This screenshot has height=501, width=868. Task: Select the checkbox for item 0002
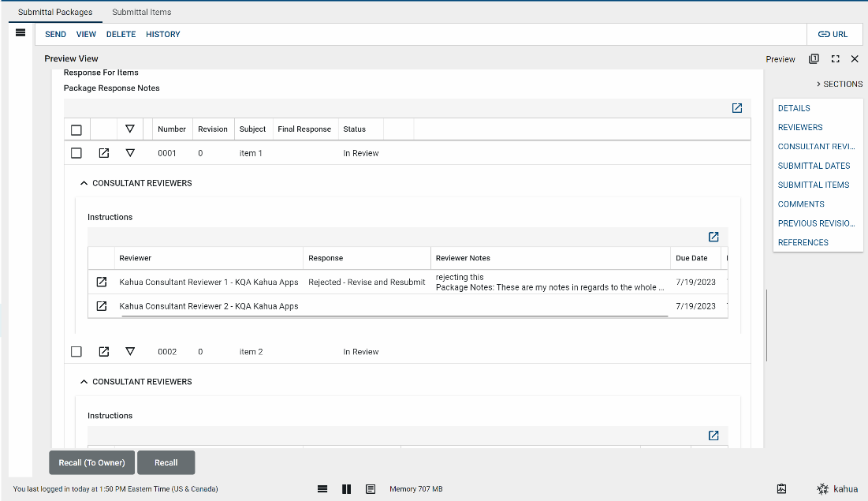[x=76, y=352]
